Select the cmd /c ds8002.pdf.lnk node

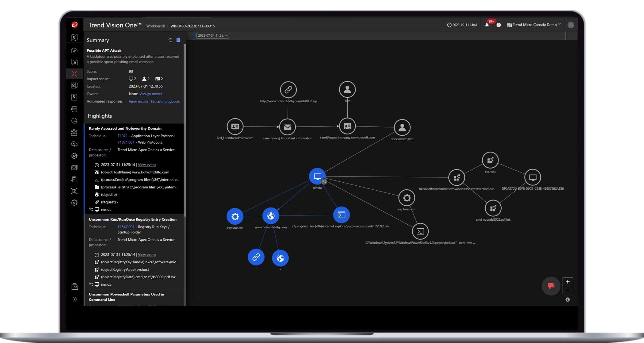(x=493, y=208)
